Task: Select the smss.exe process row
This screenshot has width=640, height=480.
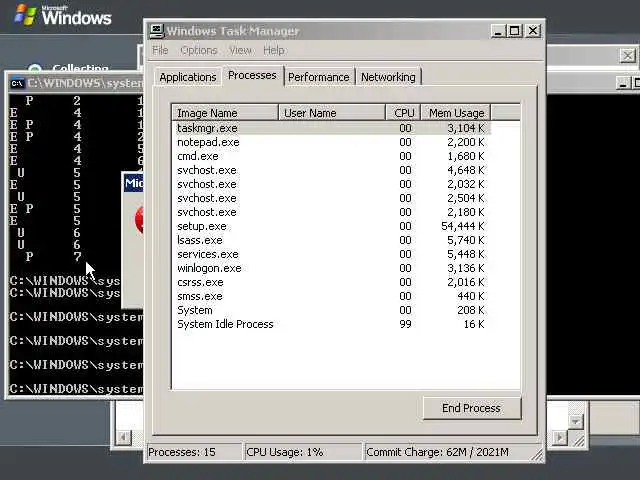Action: pos(331,296)
